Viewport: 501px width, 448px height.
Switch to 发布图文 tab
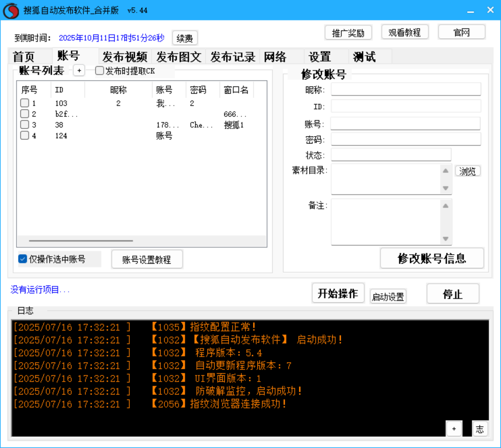pyautogui.click(x=179, y=57)
